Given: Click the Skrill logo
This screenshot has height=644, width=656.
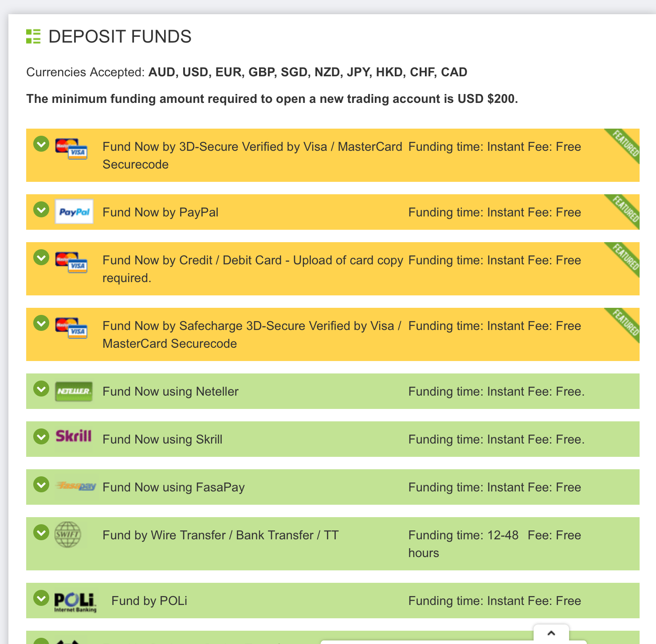Looking at the screenshot, I should tap(74, 436).
